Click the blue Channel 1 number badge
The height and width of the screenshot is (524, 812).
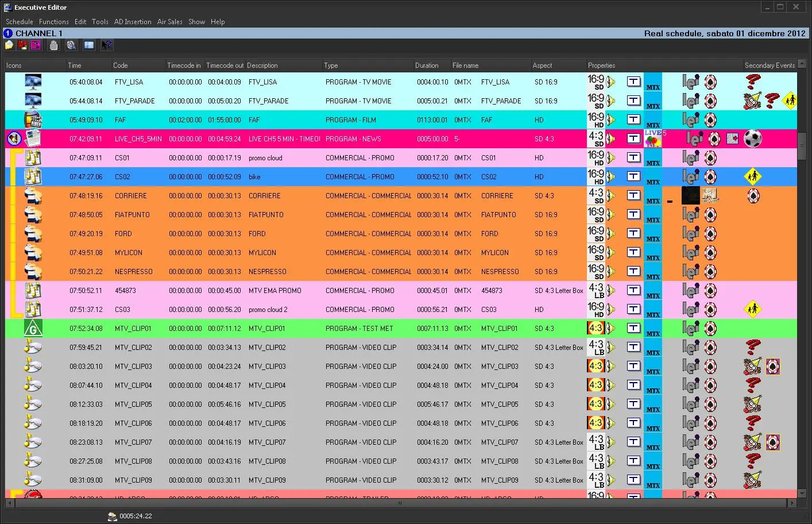pos(8,33)
